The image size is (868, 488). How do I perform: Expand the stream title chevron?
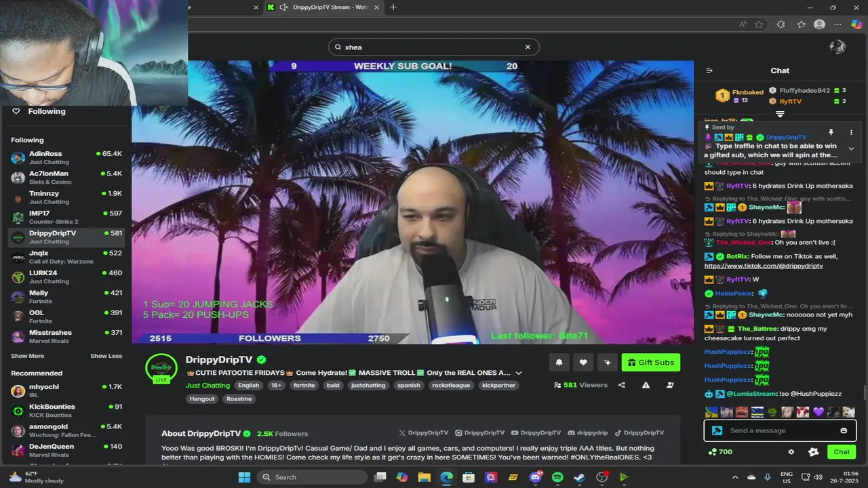tap(519, 373)
